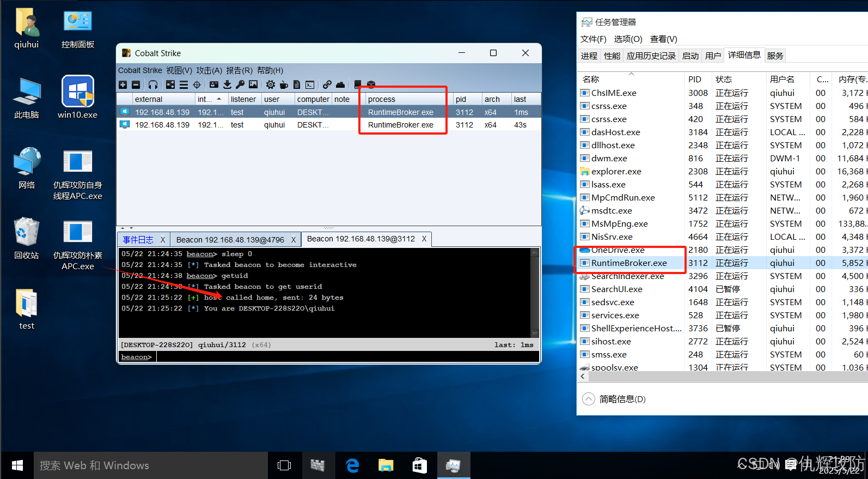Close the Beacon @3112 tab

tap(424, 239)
